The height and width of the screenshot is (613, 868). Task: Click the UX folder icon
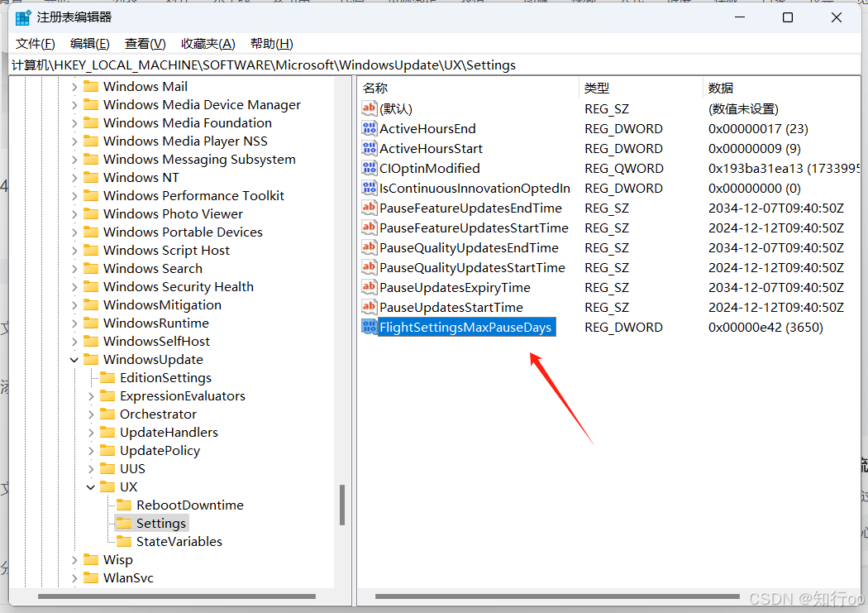pos(107,486)
